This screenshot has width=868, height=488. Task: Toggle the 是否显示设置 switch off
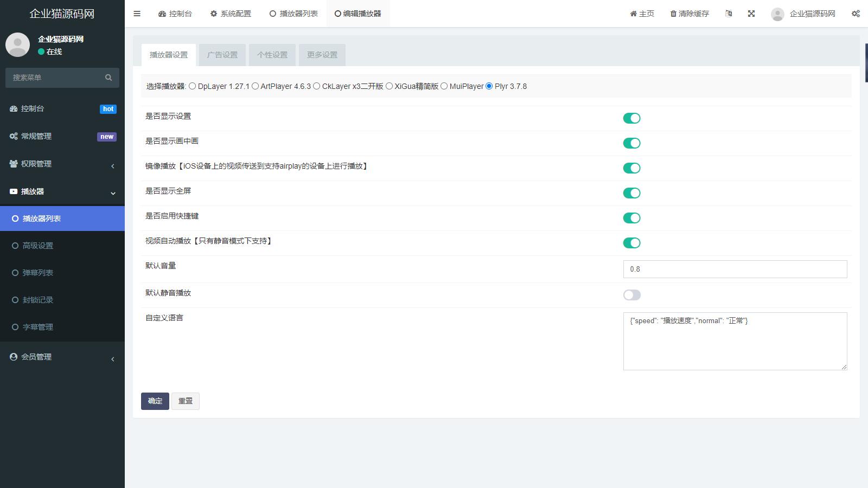[x=631, y=118]
